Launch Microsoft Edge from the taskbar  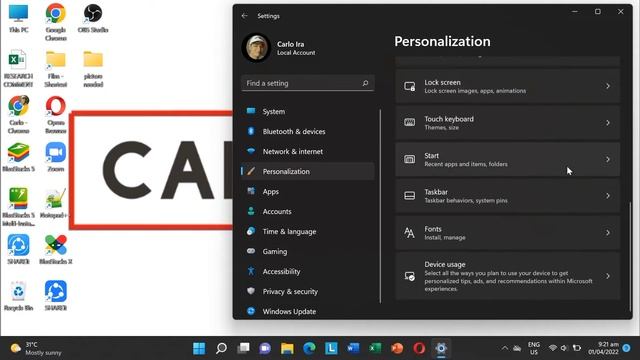(309, 348)
